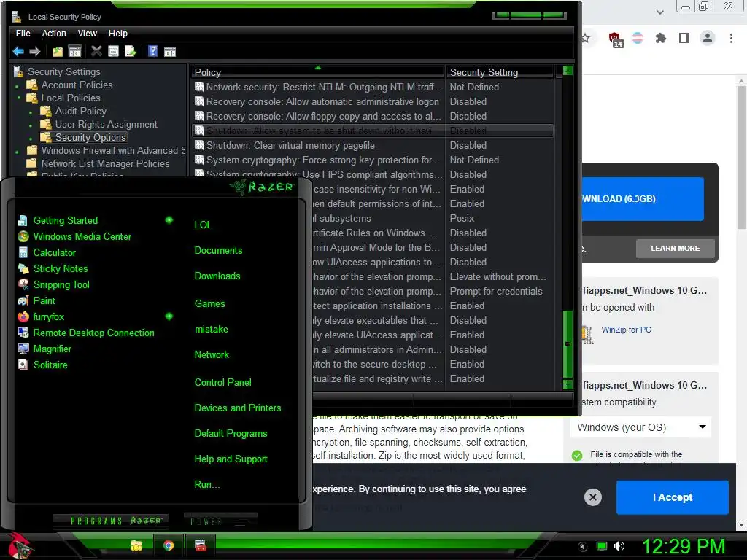
Task: Open the Action menu
Action: pyautogui.click(x=54, y=34)
